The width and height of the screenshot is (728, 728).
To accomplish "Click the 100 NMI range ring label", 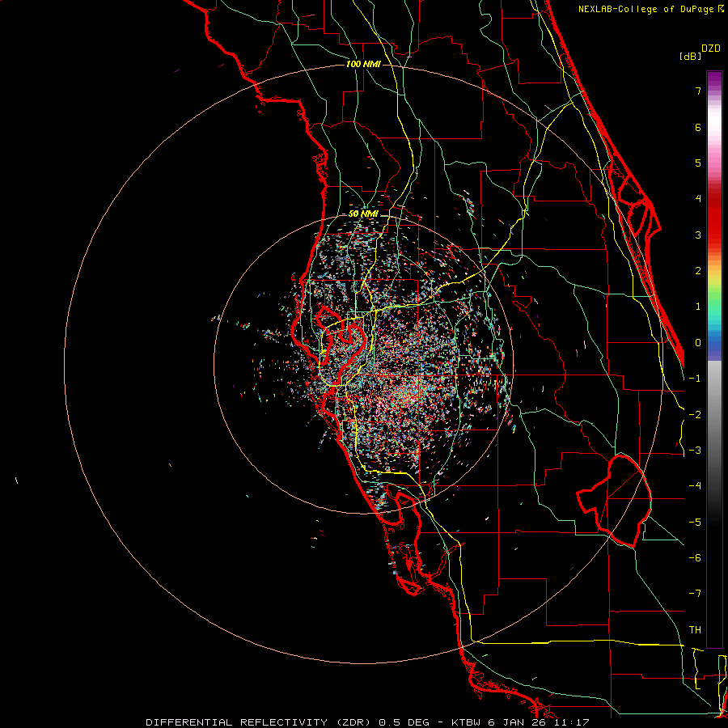I will coord(363,64).
